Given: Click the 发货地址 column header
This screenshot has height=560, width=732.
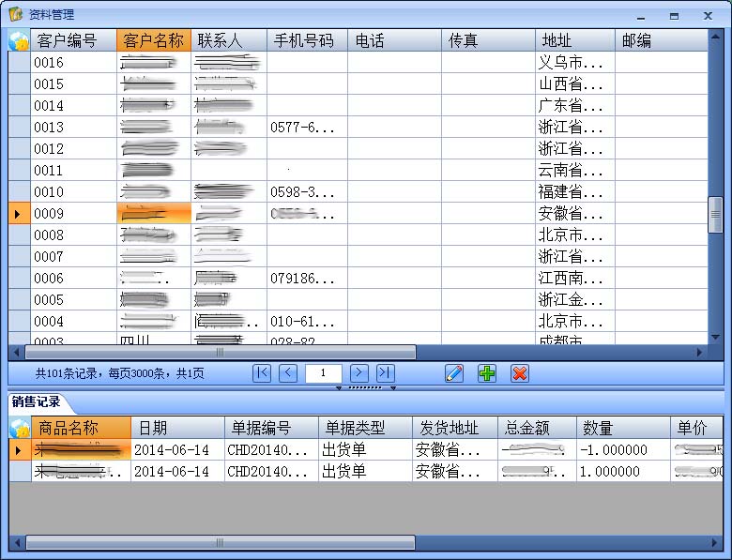Looking at the screenshot, I should pyautogui.click(x=455, y=428).
